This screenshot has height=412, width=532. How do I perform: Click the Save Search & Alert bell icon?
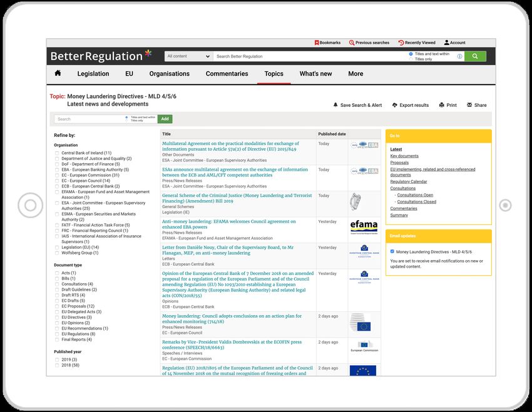click(335, 105)
